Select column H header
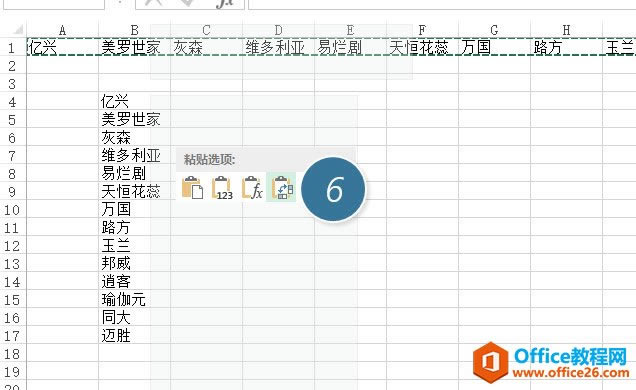 [x=566, y=30]
